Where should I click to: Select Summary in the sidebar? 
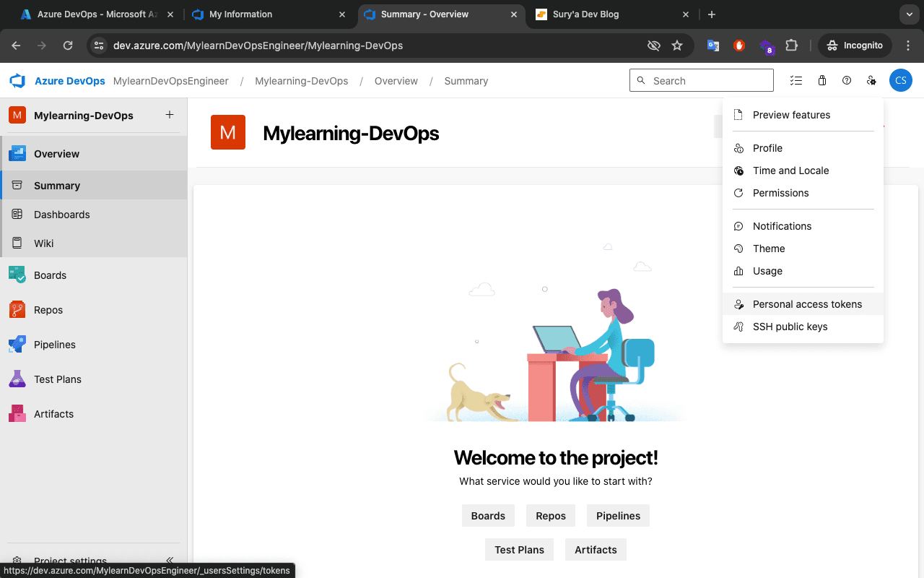(x=94, y=185)
